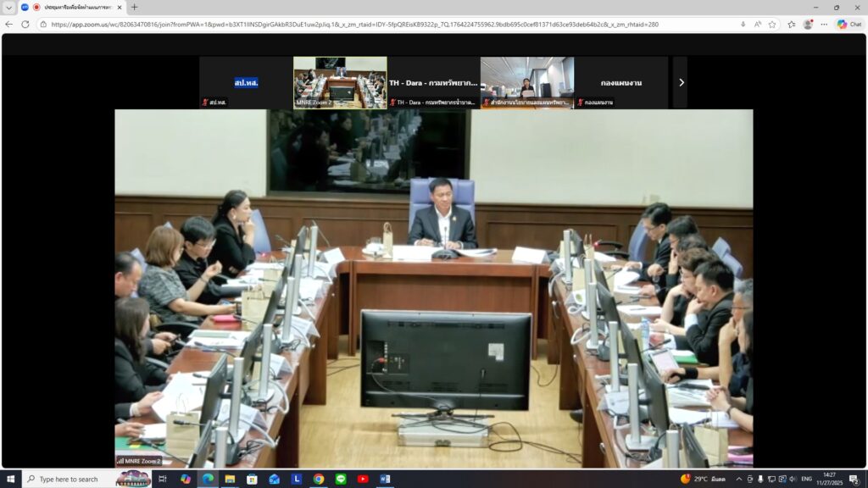This screenshot has width=868, height=488.
Task: Open Microsoft Word from the taskbar
Action: click(x=385, y=479)
